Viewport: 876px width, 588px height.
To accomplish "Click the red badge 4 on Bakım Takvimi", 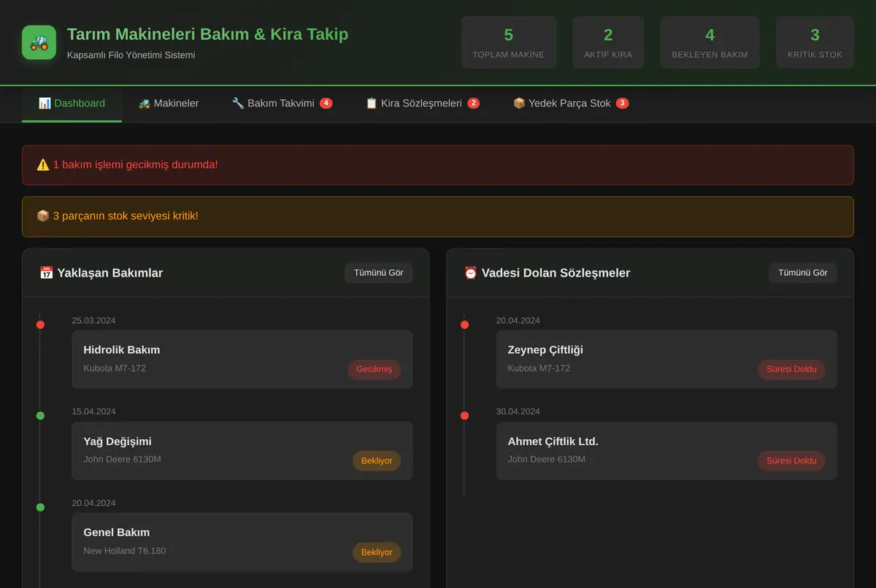I will pyautogui.click(x=326, y=104).
